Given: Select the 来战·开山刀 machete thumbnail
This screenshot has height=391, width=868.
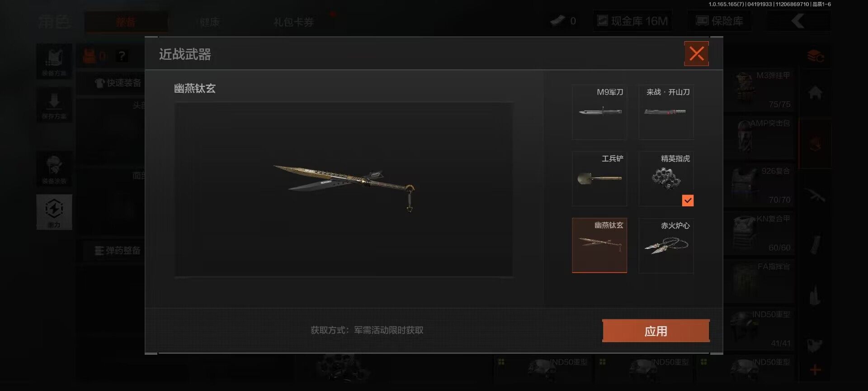Looking at the screenshot, I should tap(666, 112).
